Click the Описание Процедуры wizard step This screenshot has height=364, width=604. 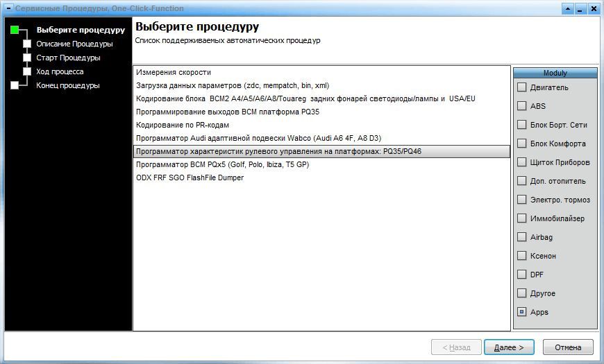tap(74, 44)
